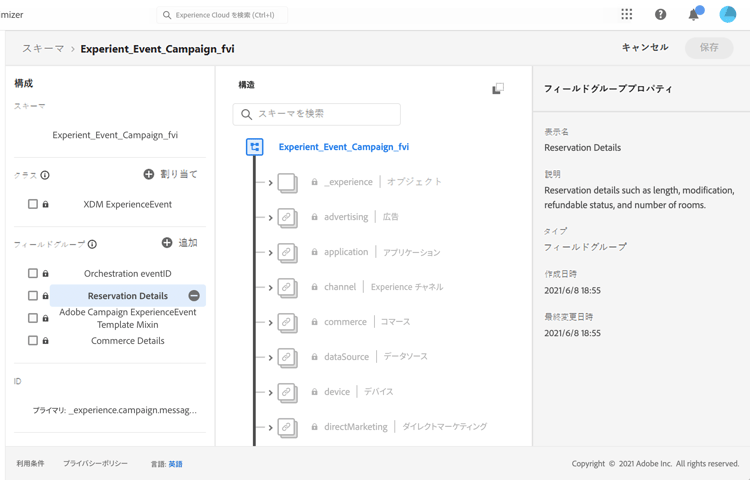Check the Orchestration eventID checkbox

(x=33, y=273)
